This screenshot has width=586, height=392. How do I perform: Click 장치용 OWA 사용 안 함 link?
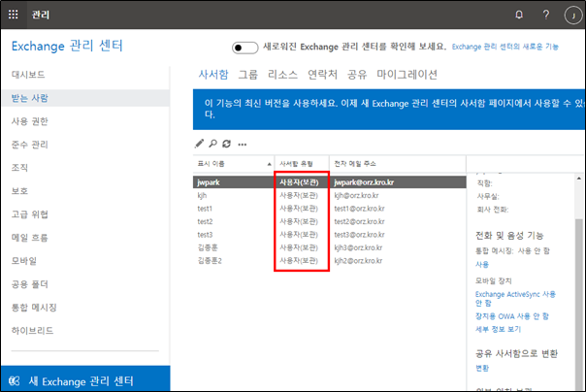(x=511, y=316)
